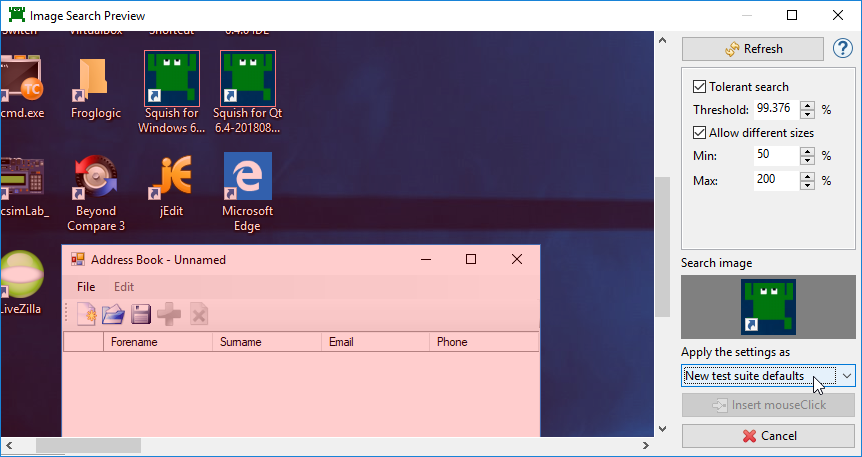This screenshot has height=457, width=862.
Task: Click the Refresh button
Action: tap(753, 49)
